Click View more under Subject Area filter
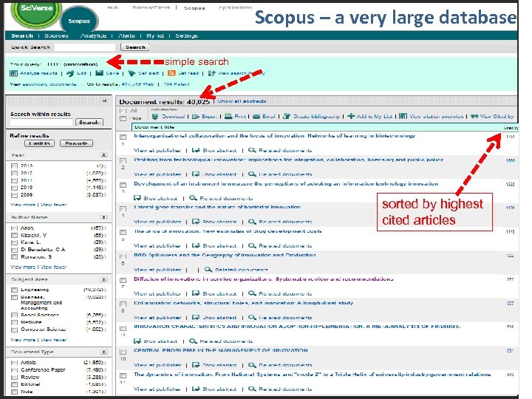This screenshot has width=532, height=399. (x=23, y=340)
